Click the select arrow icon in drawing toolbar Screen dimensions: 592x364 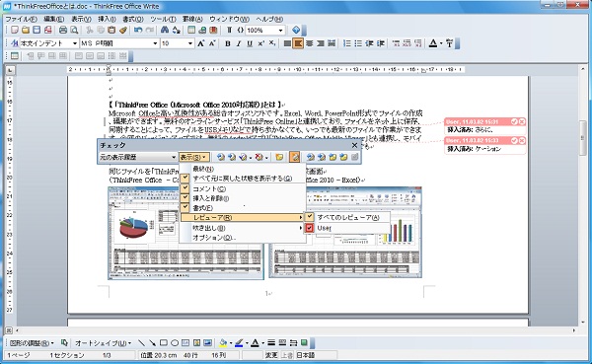pos(64,342)
